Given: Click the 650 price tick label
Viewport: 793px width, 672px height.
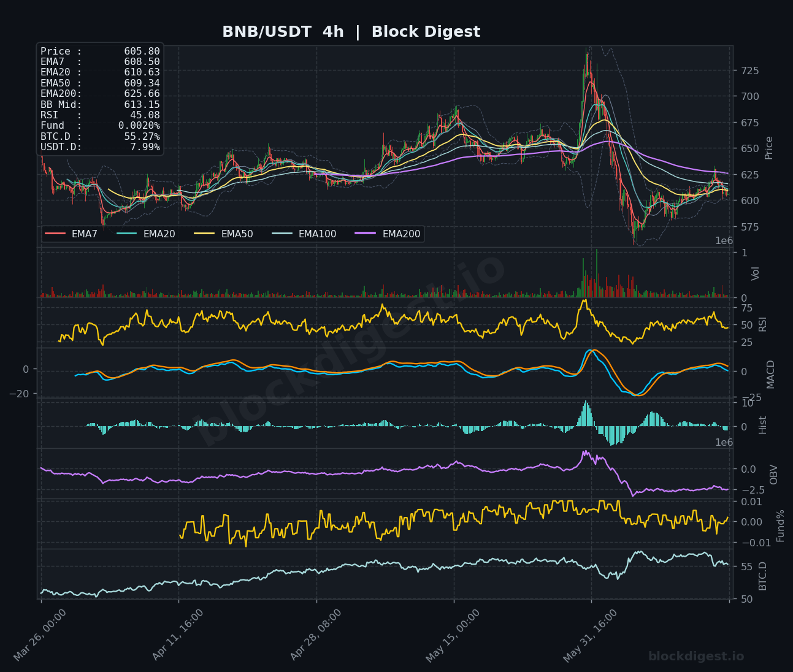Looking at the screenshot, I should 749,148.
